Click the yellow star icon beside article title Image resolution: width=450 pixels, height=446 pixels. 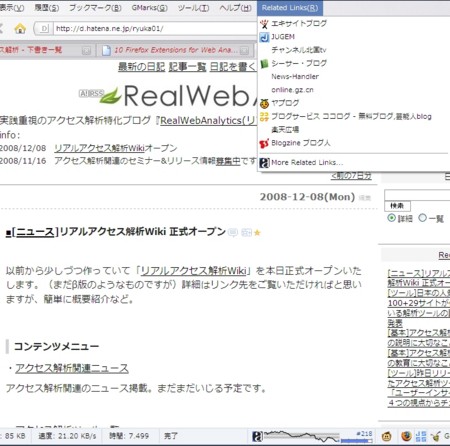pos(257,233)
